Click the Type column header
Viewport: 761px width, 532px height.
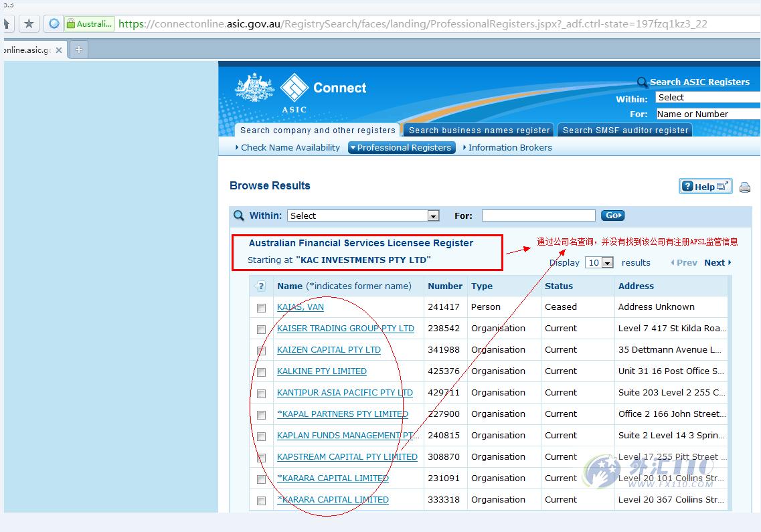pos(481,286)
